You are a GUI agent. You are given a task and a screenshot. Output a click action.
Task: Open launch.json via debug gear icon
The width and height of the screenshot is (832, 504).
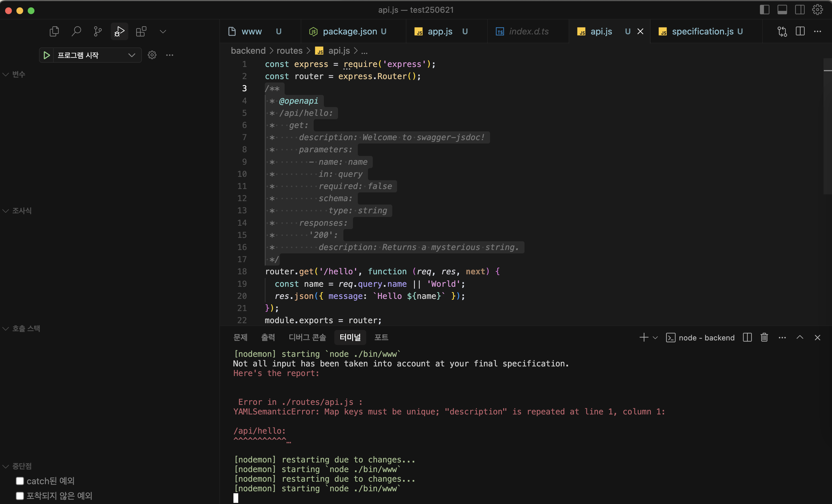(x=152, y=55)
